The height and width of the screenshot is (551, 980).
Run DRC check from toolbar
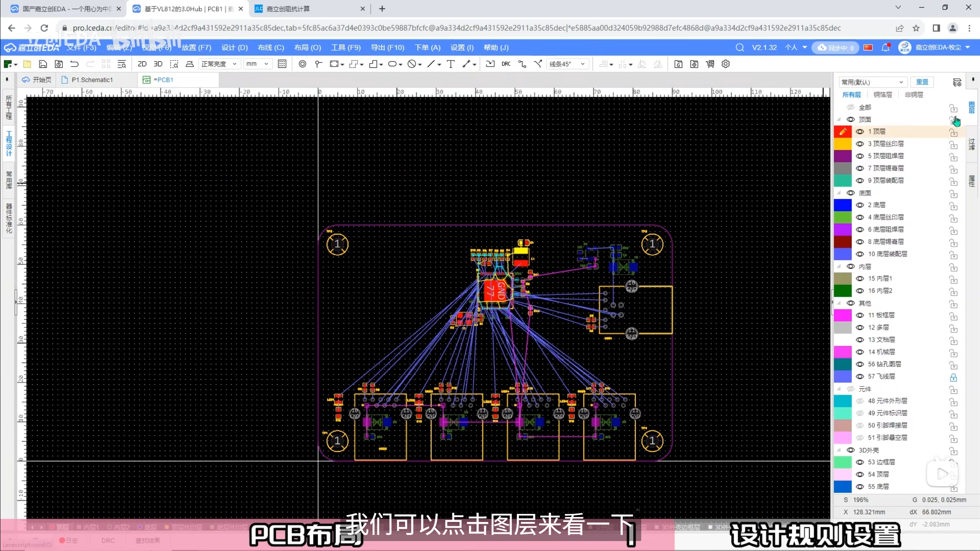[506, 64]
